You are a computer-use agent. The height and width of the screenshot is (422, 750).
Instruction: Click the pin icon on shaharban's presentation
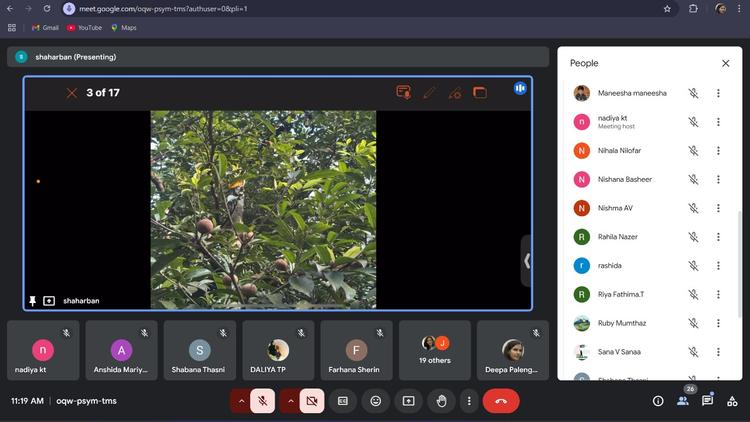pos(33,300)
